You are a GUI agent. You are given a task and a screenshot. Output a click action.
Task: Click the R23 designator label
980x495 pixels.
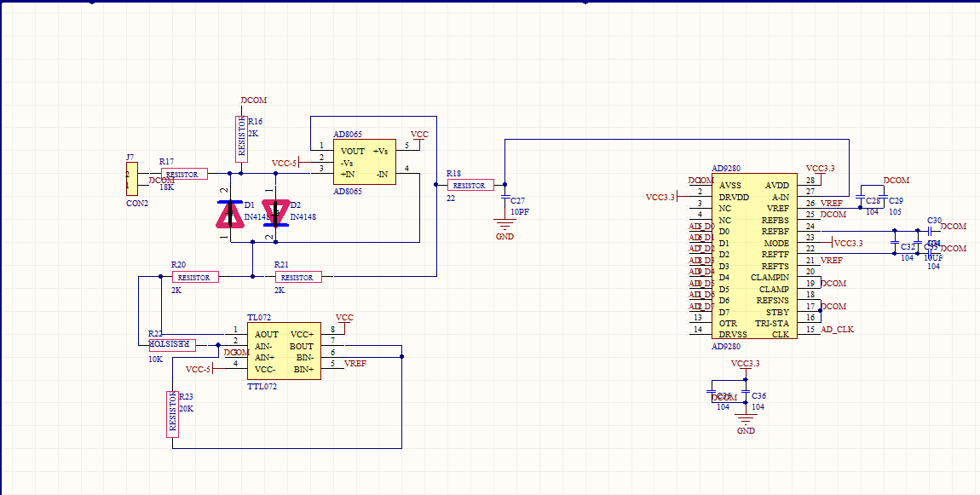[187, 397]
